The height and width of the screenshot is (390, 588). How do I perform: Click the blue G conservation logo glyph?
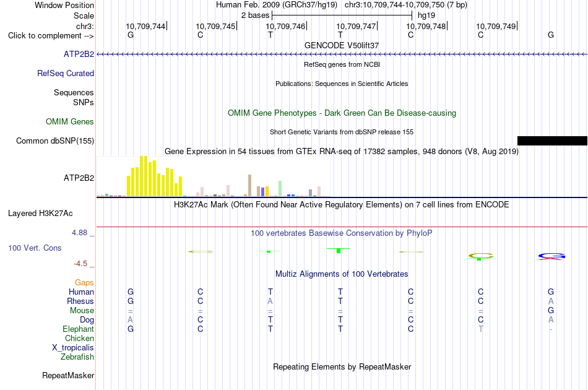click(x=551, y=256)
